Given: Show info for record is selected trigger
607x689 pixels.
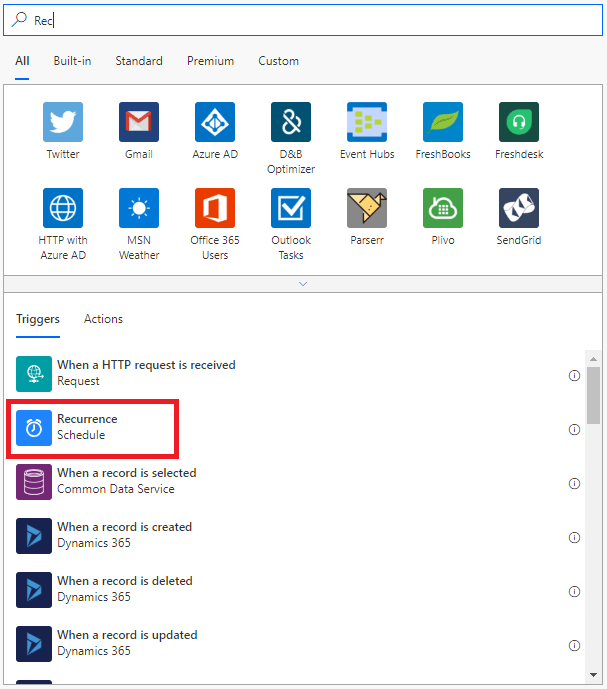Looking at the screenshot, I should coord(574,484).
